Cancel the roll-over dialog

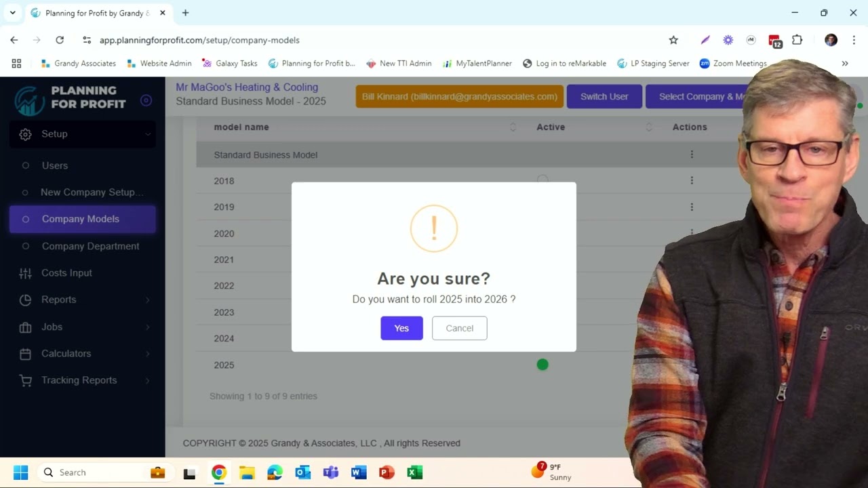tap(459, 328)
